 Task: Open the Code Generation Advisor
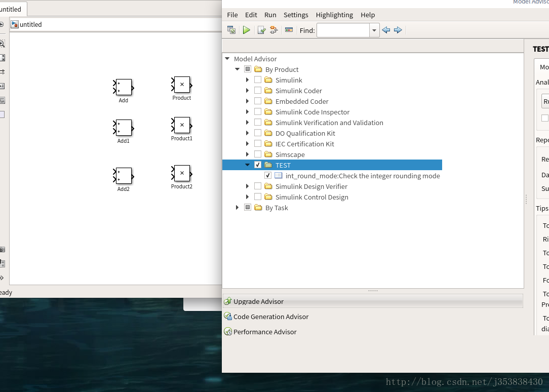(x=270, y=317)
